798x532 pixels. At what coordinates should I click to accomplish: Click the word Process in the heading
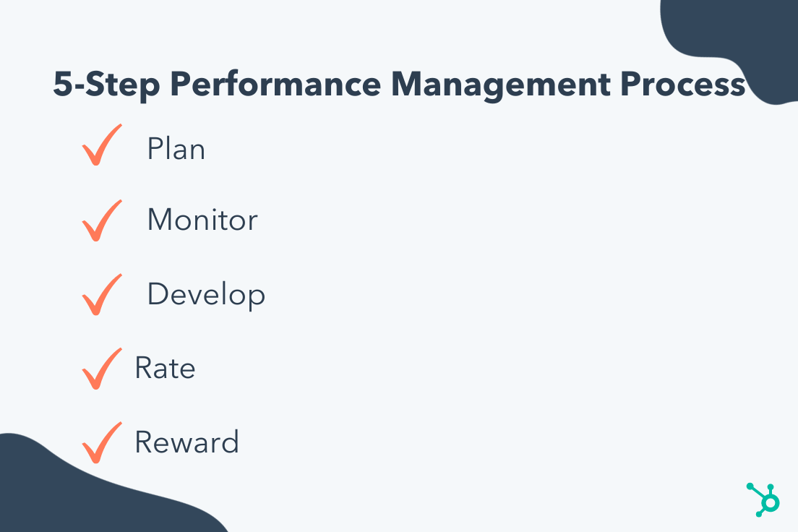pos(683,85)
